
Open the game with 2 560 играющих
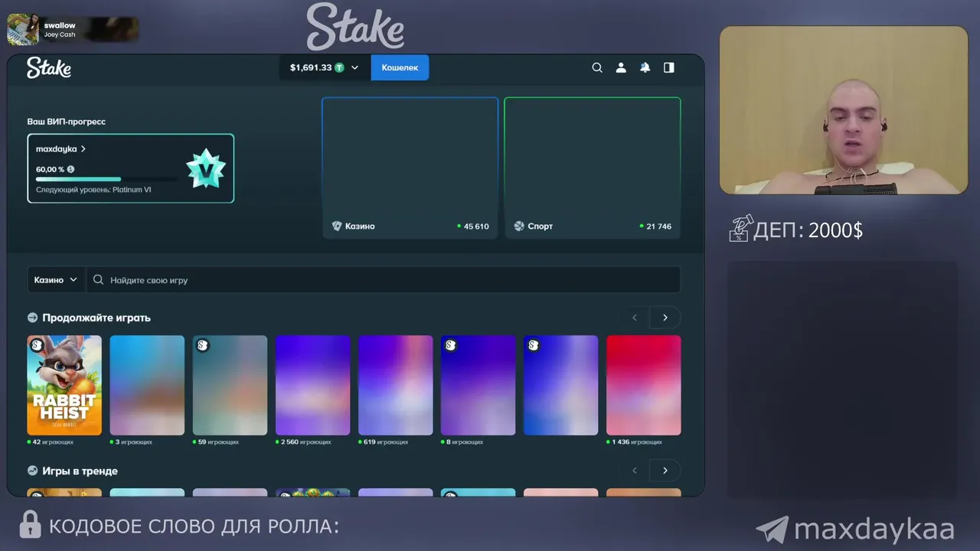(312, 385)
